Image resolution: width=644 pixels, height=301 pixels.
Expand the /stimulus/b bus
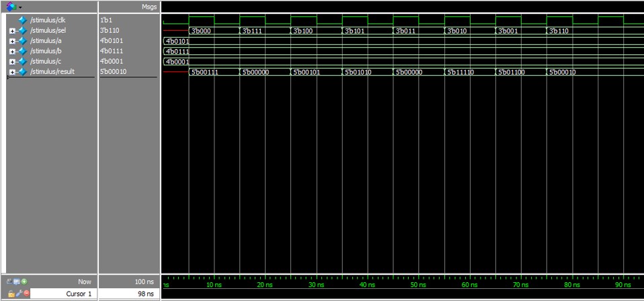(12, 52)
